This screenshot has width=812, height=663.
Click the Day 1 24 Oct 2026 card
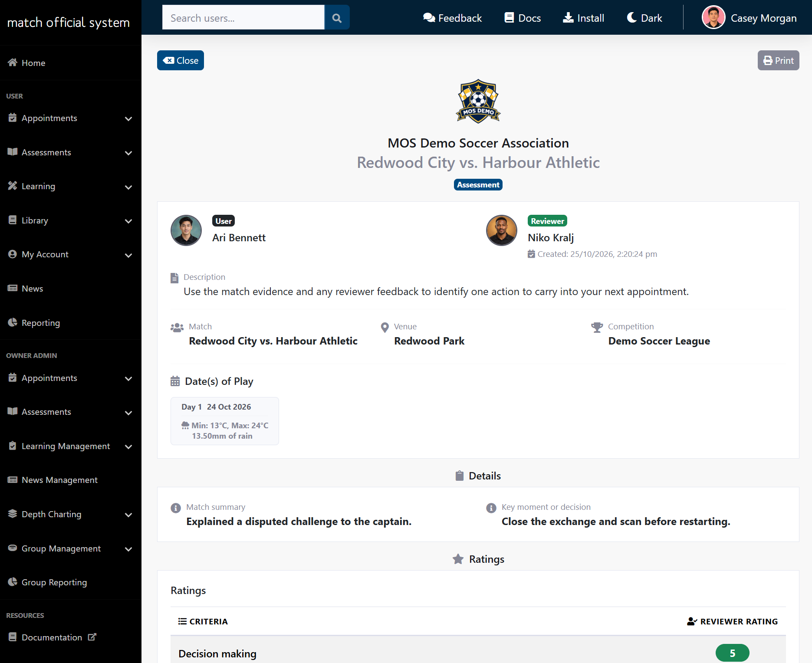[x=225, y=421]
